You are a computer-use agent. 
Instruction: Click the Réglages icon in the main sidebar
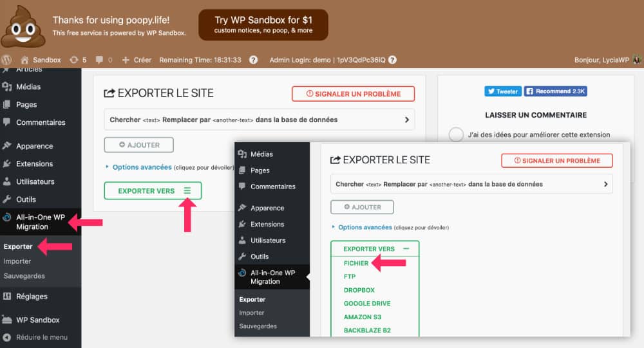coord(7,296)
